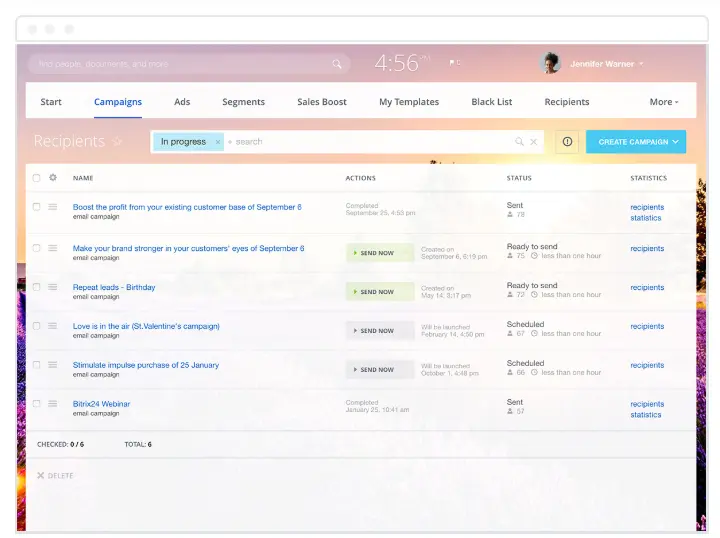Click Send Now for Repeat leads - Birthday
Image resolution: width=720 pixels, height=538 pixels.
point(380,292)
